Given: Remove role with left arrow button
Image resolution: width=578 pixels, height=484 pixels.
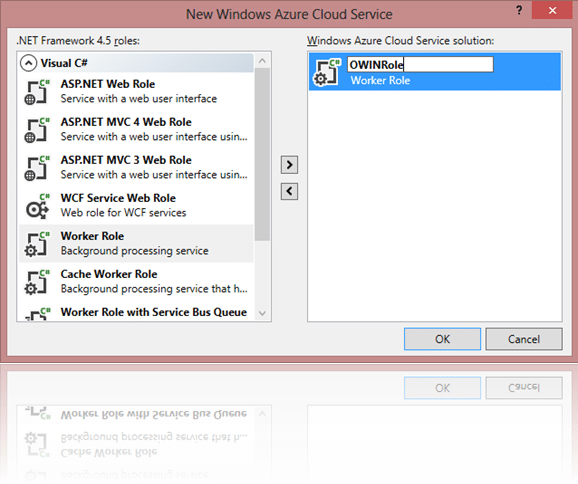Looking at the screenshot, I should tap(289, 191).
